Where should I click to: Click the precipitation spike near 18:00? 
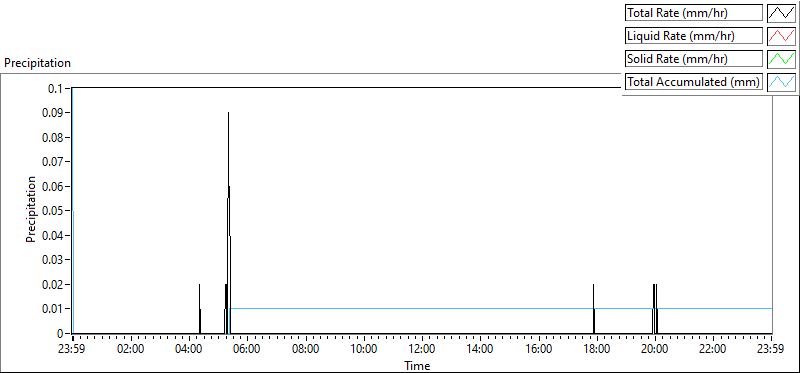click(x=594, y=309)
